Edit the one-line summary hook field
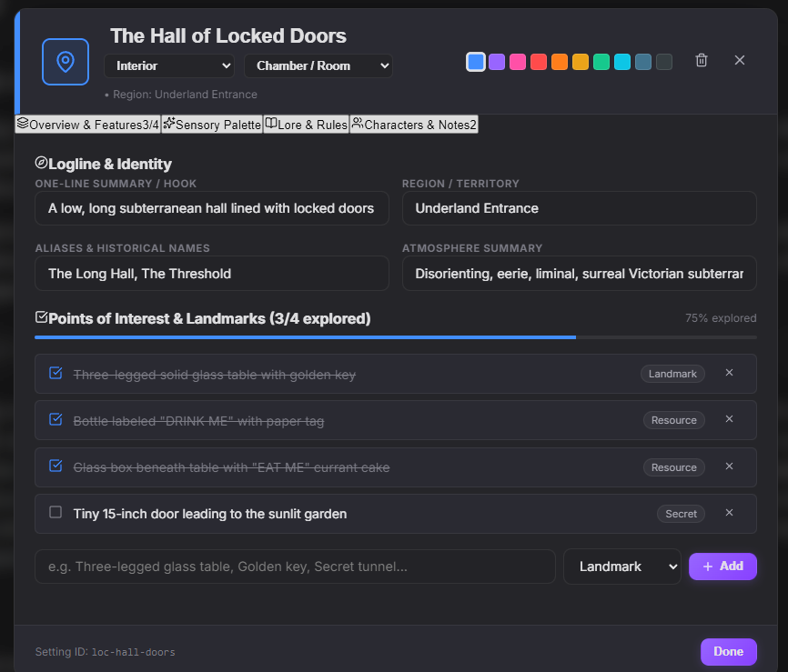Viewport: 788px width, 672px height. point(212,208)
